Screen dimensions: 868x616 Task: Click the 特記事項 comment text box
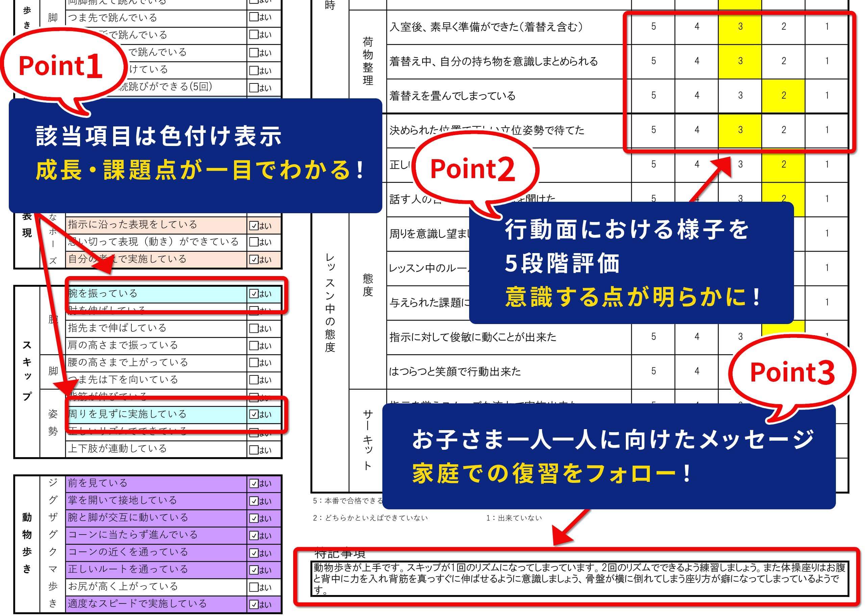click(x=579, y=578)
